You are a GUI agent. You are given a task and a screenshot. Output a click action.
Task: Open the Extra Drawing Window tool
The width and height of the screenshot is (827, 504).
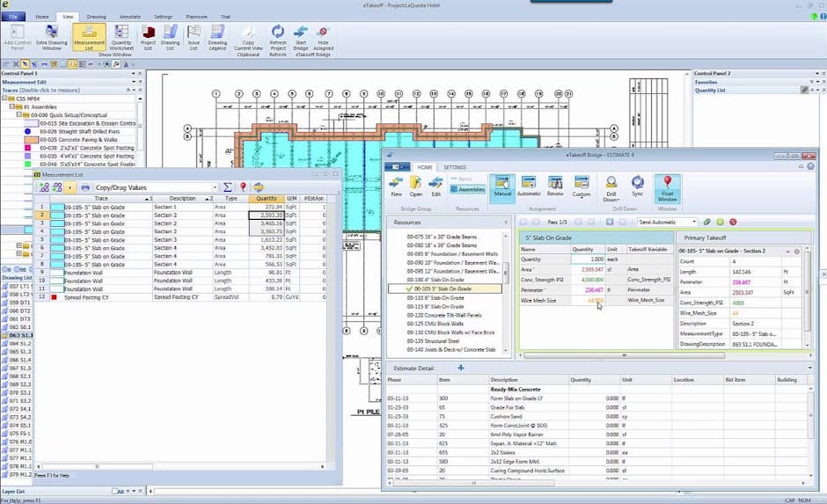coord(52,38)
